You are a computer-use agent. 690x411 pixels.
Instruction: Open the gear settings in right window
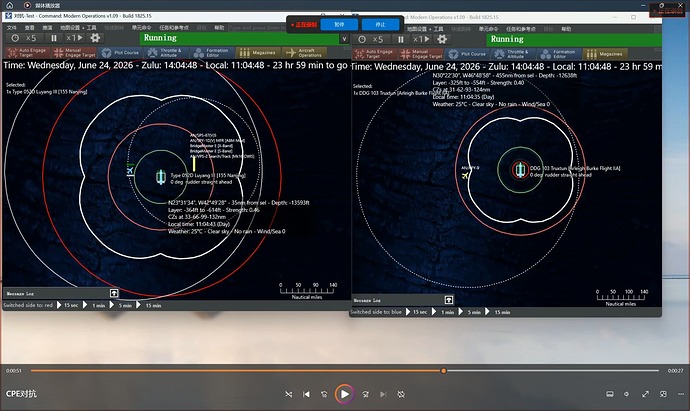pyautogui.click(x=442, y=39)
